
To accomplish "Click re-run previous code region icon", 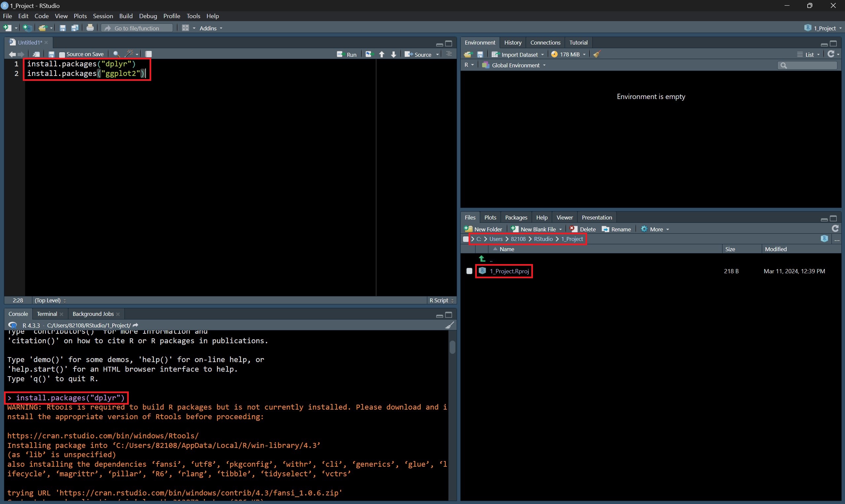I will [369, 54].
